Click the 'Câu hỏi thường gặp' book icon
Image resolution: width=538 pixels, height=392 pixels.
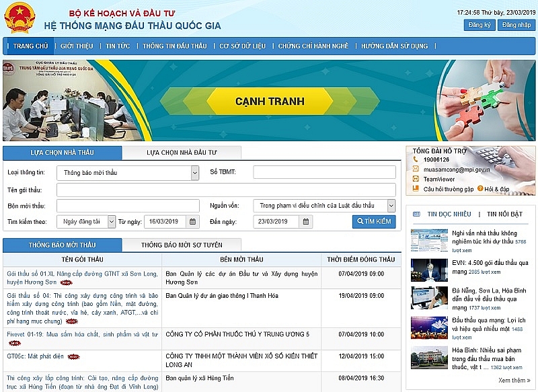click(416, 189)
